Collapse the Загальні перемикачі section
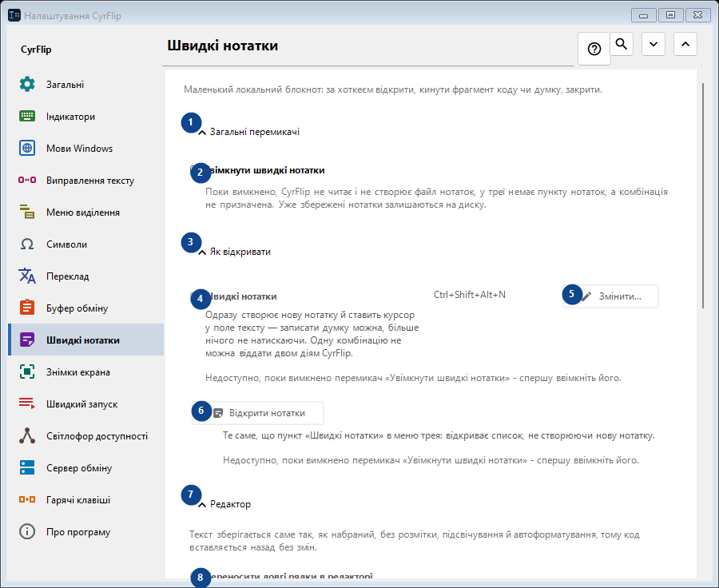The height and width of the screenshot is (588, 719). (249, 132)
